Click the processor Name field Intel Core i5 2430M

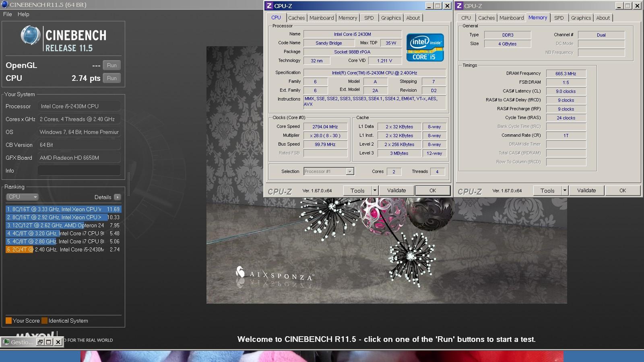pos(352,34)
